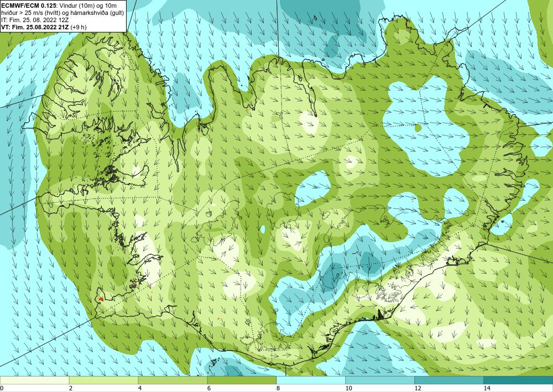This screenshot has width=553, height=392.
Task: Click the scale label '6'
Action: 209,388
